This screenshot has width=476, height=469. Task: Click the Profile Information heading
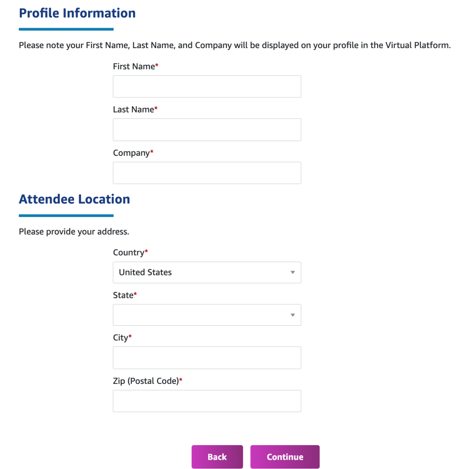click(77, 13)
